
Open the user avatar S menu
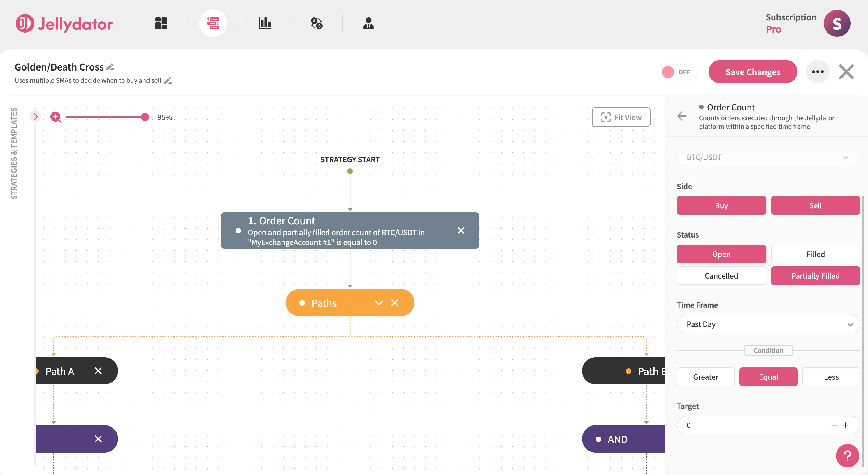(x=837, y=23)
